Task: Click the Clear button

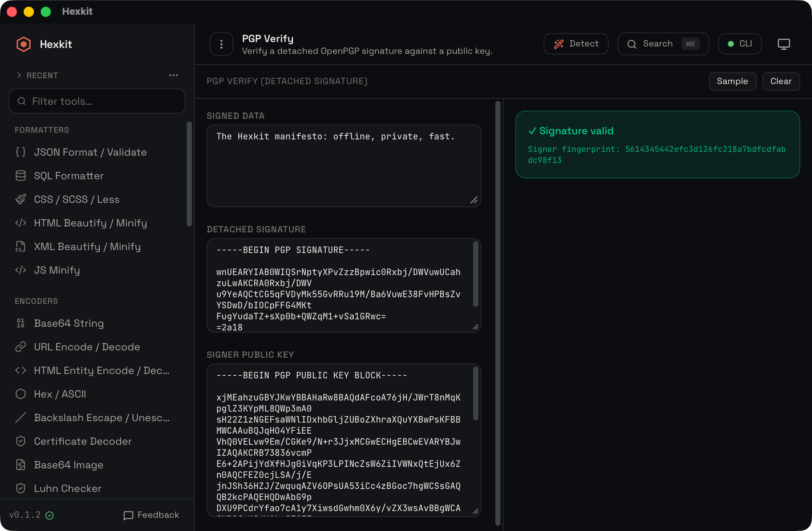Action: [781, 81]
